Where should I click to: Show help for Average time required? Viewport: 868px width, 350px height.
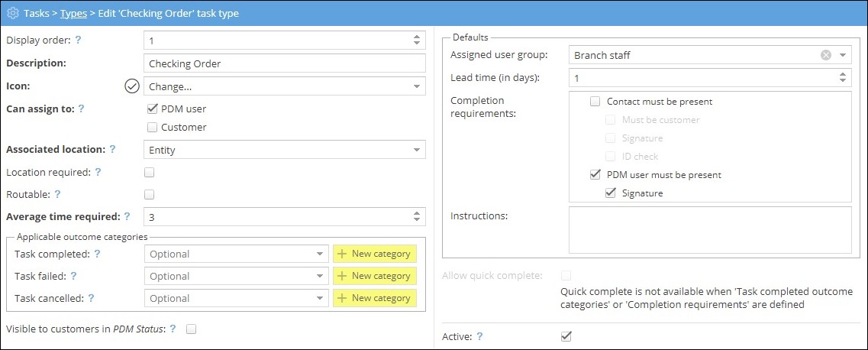click(x=127, y=217)
